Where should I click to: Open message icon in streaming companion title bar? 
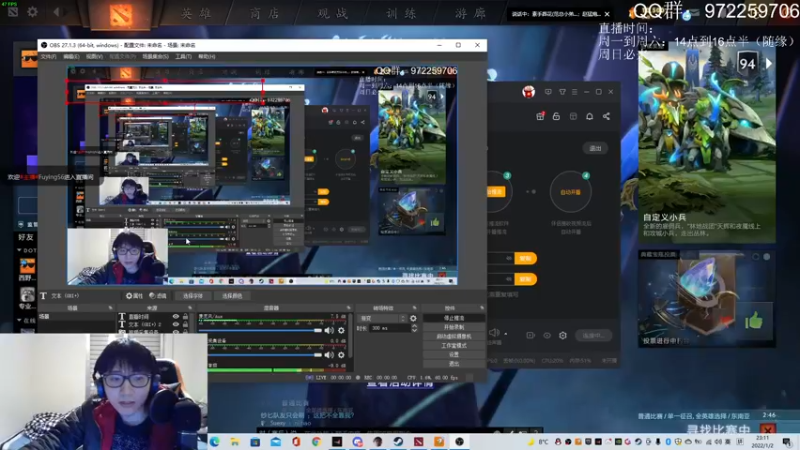pos(548,92)
